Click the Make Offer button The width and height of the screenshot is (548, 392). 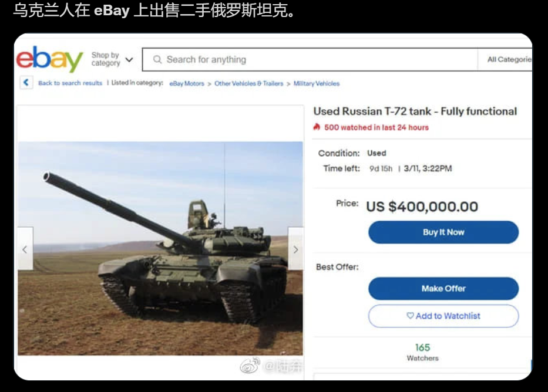tap(443, 288)
